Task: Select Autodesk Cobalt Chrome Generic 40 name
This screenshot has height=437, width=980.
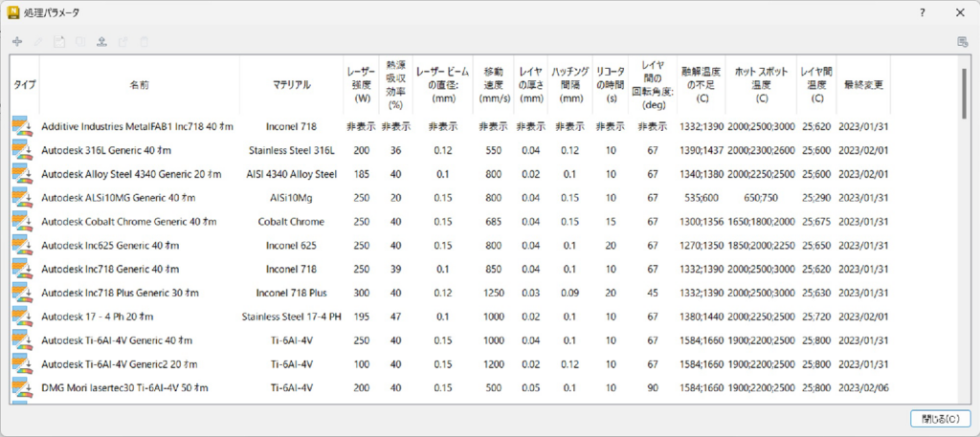Action: coord(129,222)
